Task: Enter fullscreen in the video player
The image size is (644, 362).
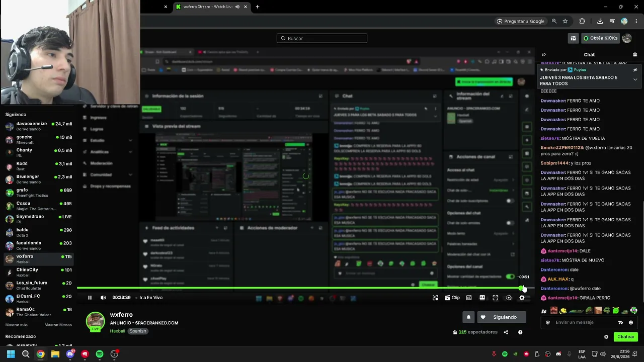Action: 495,298
